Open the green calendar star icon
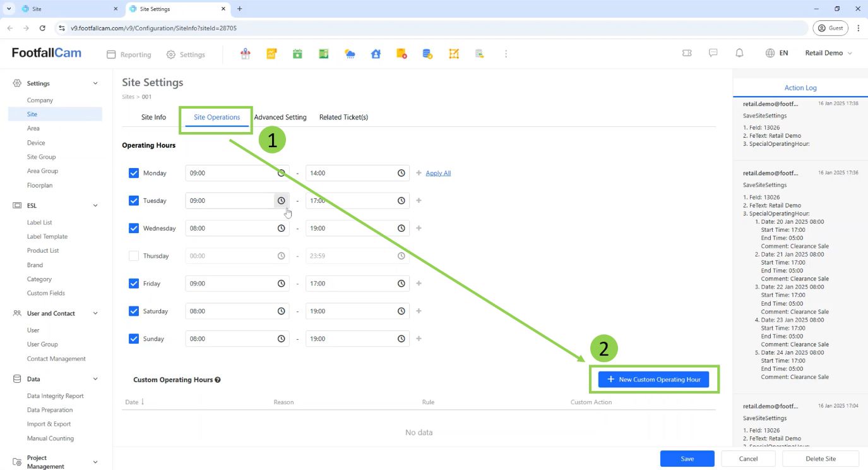 tap(297, 54)
